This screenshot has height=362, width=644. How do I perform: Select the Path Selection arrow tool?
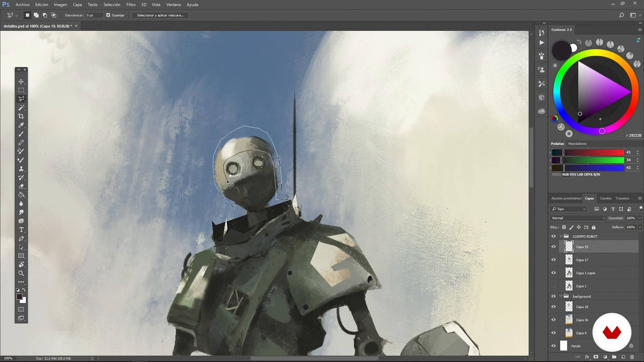coord(21,247)
